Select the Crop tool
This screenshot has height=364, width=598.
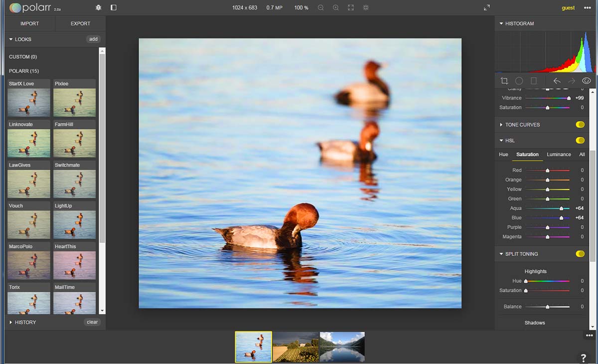(504, 81)
